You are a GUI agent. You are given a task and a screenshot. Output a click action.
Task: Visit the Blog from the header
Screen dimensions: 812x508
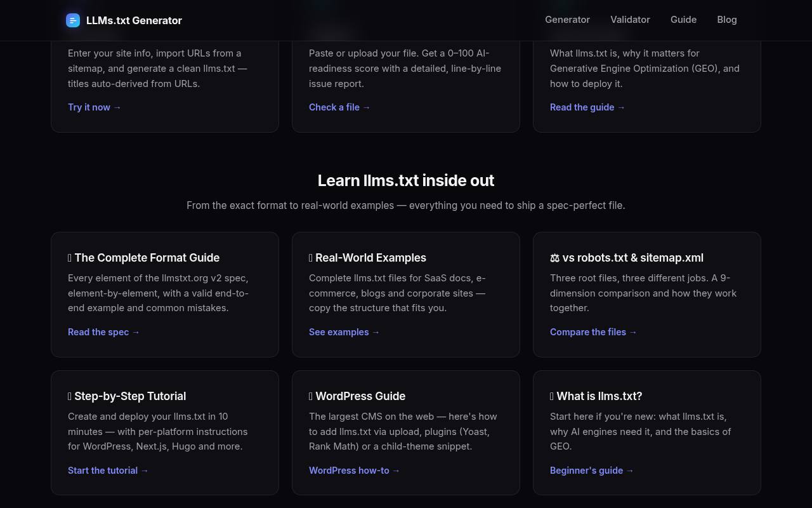tap(727, 20)
